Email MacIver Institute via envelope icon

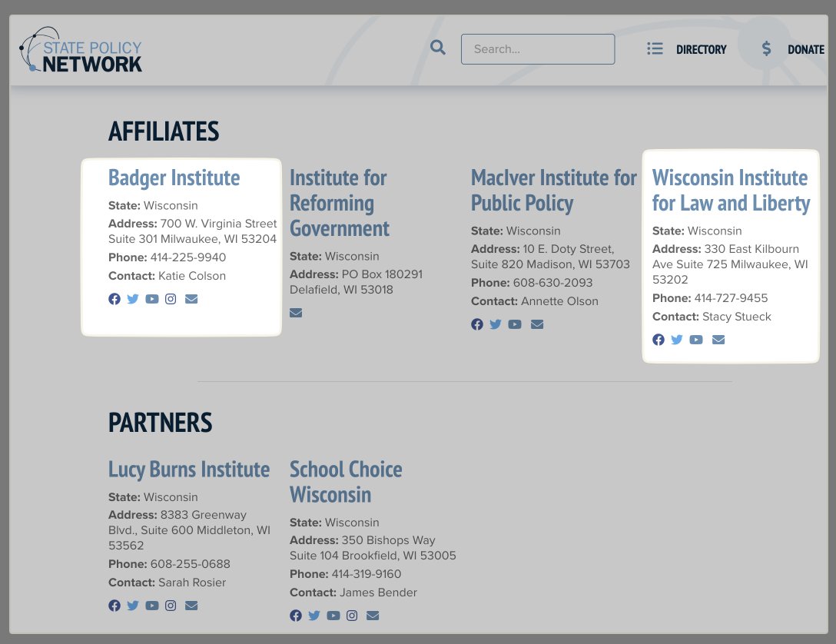[x=537, y=324]
